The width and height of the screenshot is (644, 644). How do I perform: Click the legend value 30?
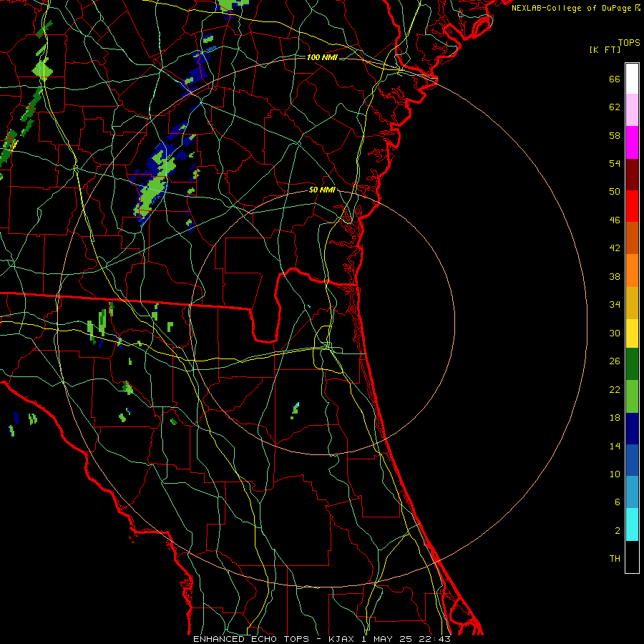click(615, 333)
